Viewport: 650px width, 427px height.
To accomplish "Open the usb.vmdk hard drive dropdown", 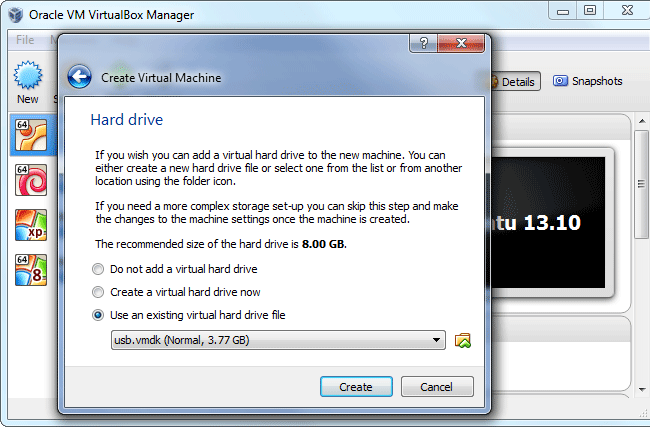I will tap(278, 340).
